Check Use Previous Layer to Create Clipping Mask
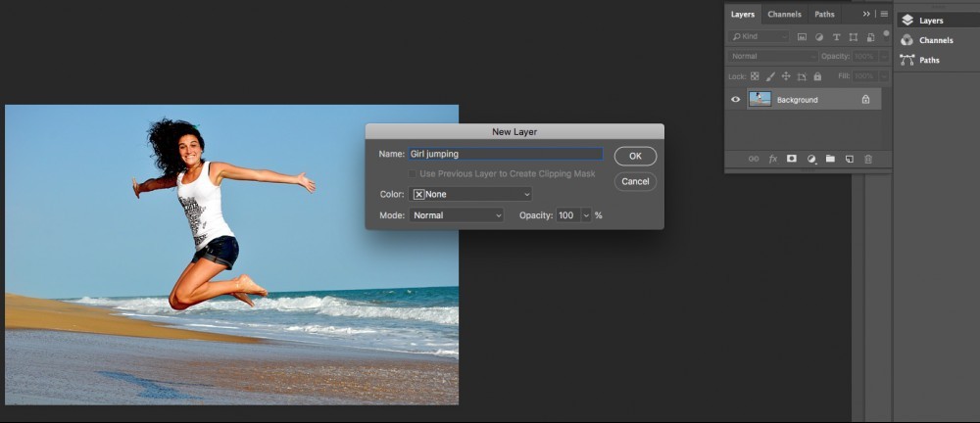The image size is (980, 423). point(414,173)
